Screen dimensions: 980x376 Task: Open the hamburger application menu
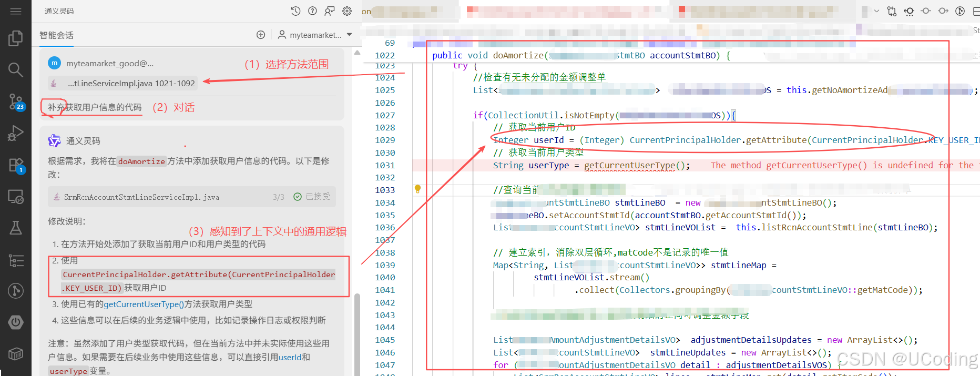[x=16, y=11]
